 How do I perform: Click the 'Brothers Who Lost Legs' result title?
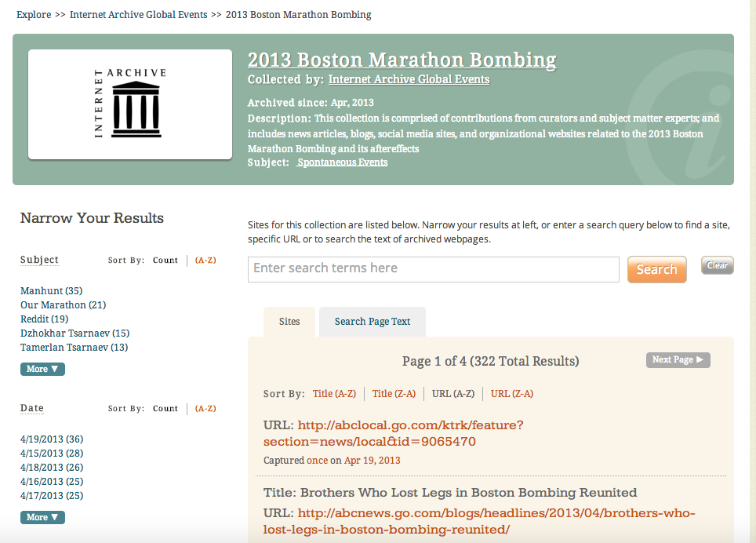tap(450, 493)
